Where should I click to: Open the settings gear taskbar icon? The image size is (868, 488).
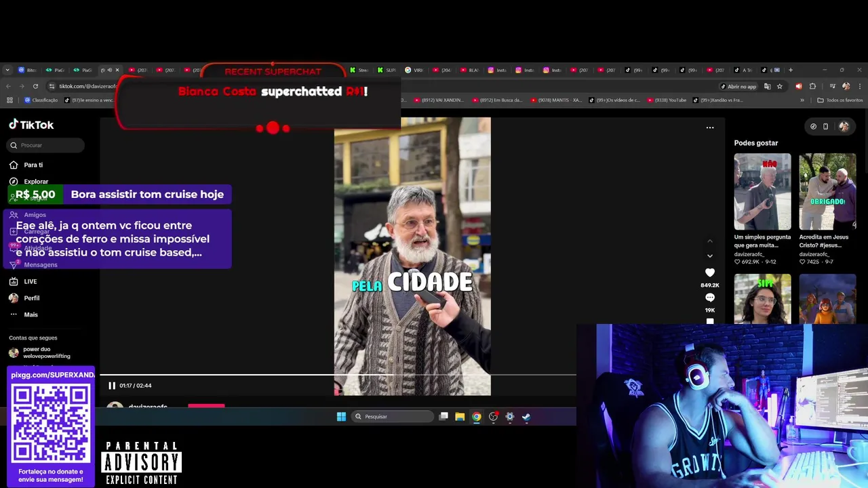click(510, 417)
